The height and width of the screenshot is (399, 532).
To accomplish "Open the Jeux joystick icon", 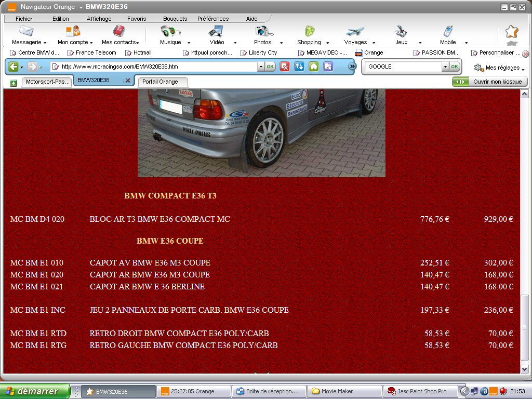I will point(401,31).
